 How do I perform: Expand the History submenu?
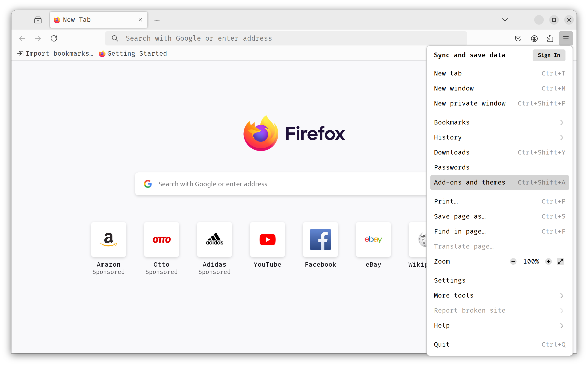click(x=499, y=138)
